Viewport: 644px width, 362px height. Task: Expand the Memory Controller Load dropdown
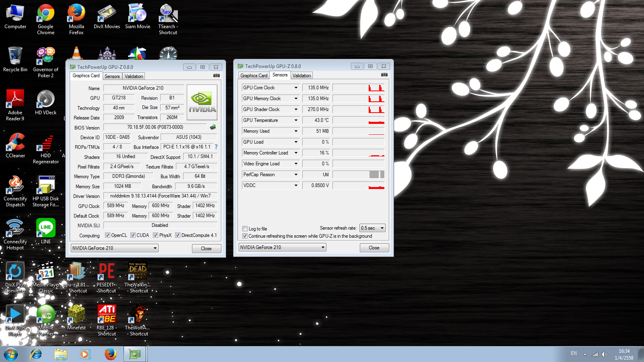(x=296, y=153)
